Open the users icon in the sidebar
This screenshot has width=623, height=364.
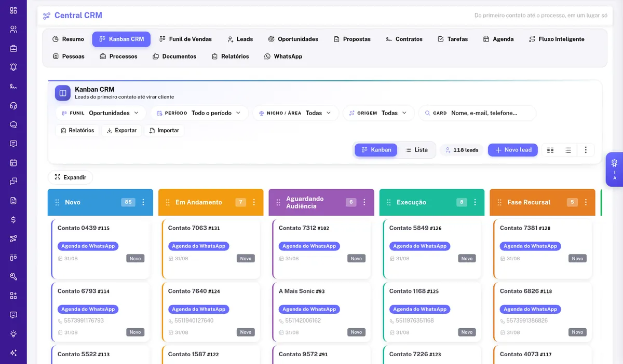(x=13, y=30)
